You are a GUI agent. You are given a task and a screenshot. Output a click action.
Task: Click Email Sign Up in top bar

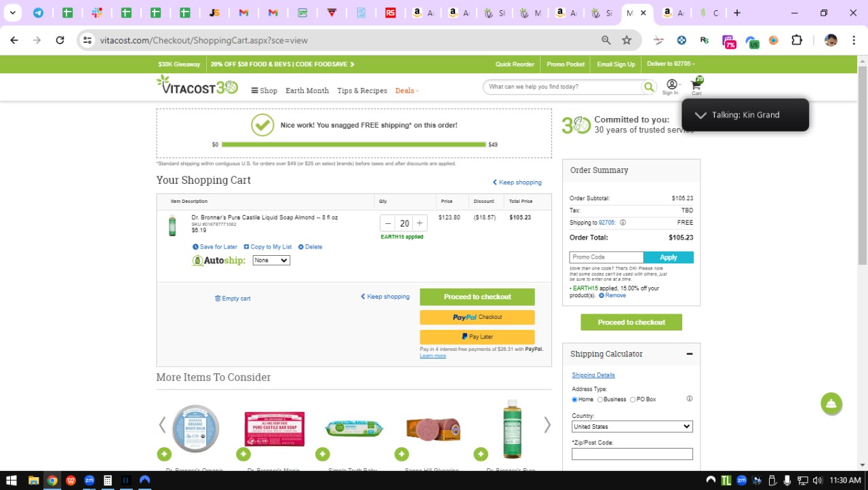pyautogui.click(x=616, y=64)
